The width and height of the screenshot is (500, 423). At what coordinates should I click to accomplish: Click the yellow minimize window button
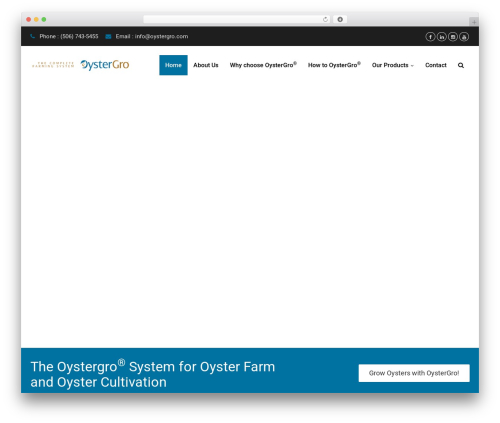point(36,20)
